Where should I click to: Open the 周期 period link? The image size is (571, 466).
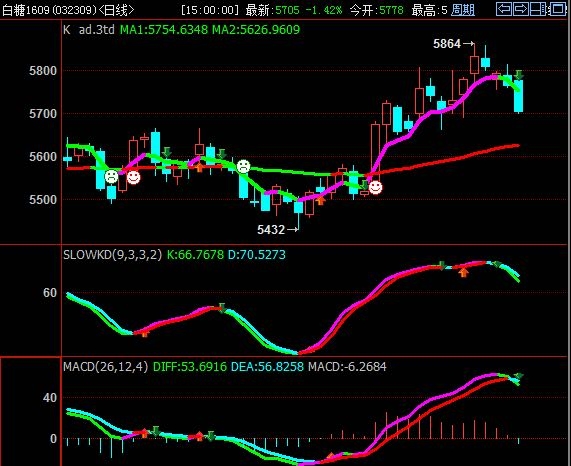click(463, 10)
